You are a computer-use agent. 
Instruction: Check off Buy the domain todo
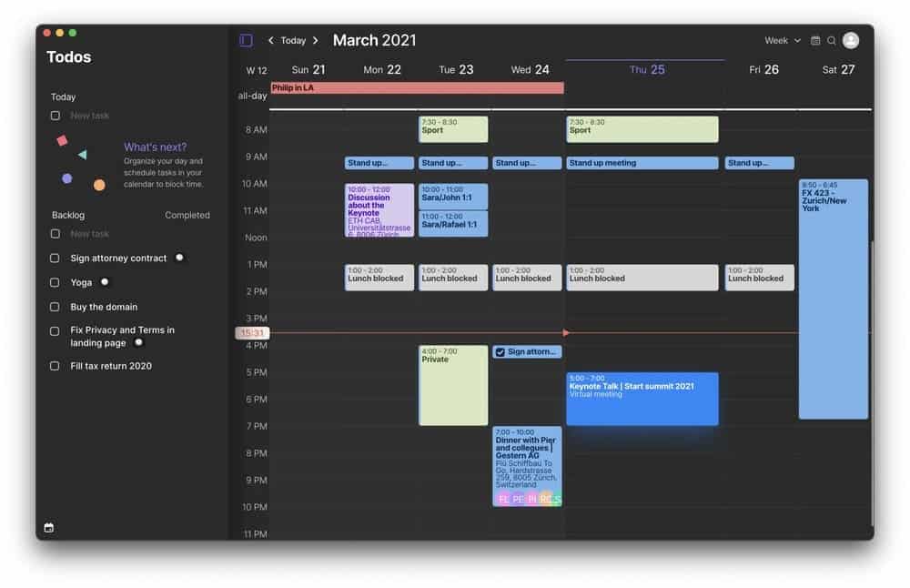55,307
